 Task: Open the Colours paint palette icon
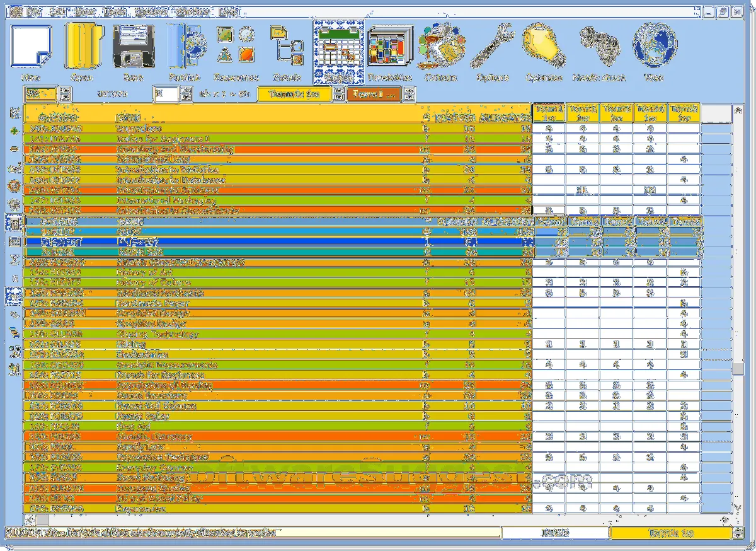click(x=442, y=45)
